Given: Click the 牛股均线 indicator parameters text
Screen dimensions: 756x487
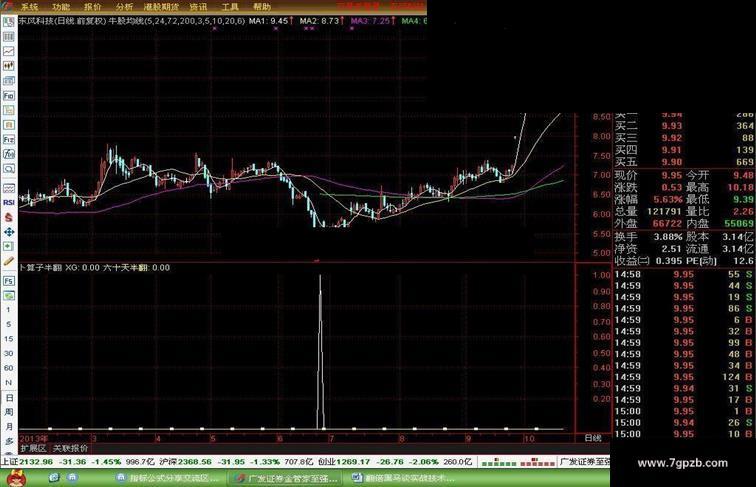Looking at the screenshot, I should click(178, 21).
